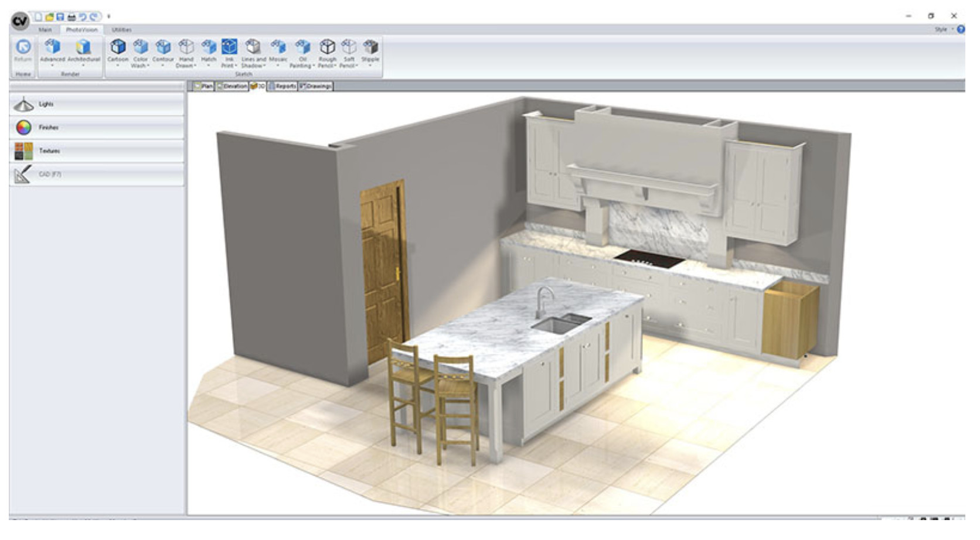The height and width of the screenshot is (540, 980).
Task: Switch to the Elevation view tab
Action: point(232,86)
